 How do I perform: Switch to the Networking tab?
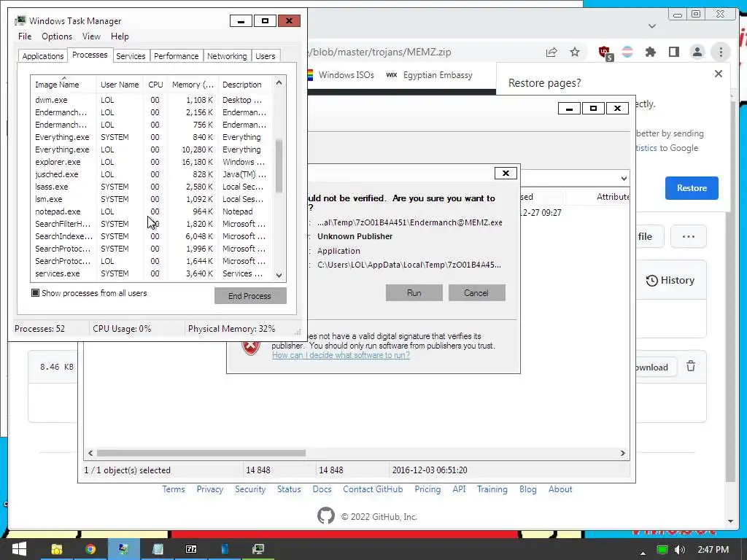[227, 55]
